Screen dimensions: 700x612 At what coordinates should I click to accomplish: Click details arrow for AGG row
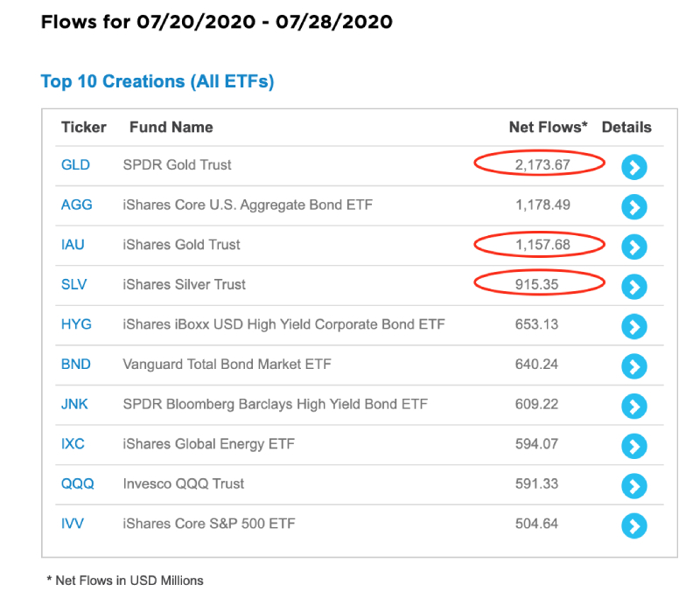click(633, 206)
